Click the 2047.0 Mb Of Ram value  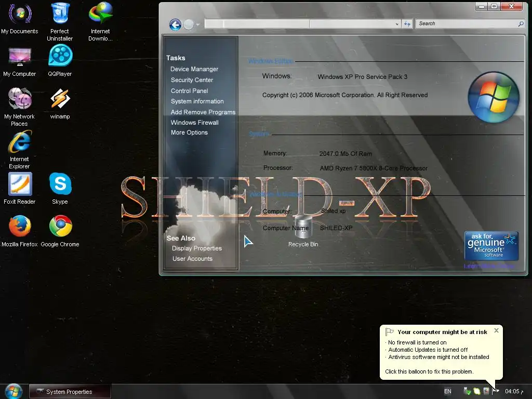345,154
